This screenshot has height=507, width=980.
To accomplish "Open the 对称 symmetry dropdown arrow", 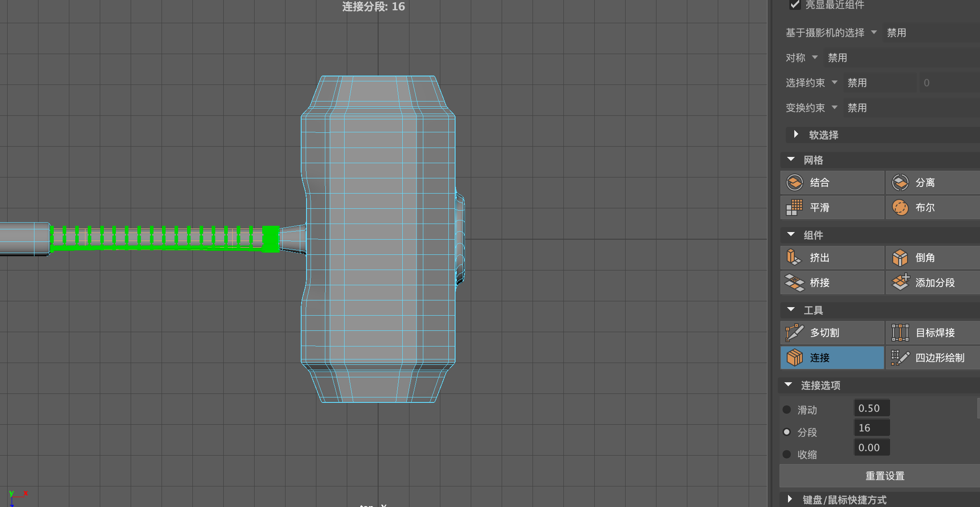I will click(815, 58).
